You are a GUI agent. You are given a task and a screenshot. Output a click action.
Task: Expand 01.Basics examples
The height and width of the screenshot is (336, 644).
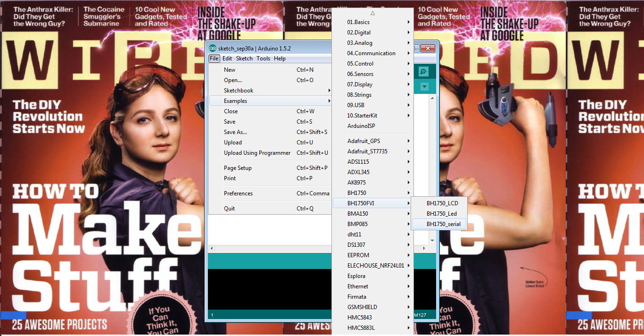click(x=372, y=22)
